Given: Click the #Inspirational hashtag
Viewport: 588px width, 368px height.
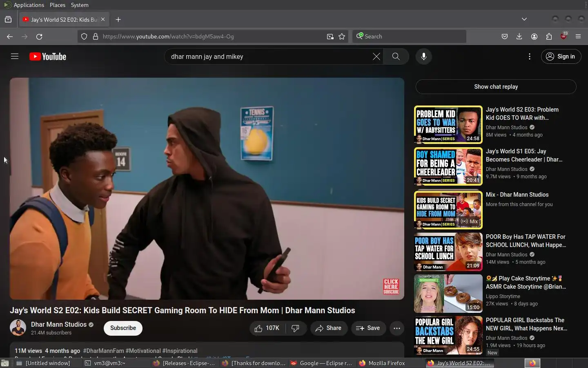Looking at the screenshot, I should coord(180,351).
